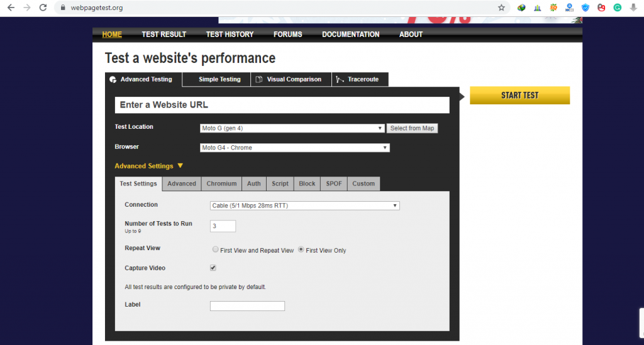Click the Traceroute graph icon

340,79
